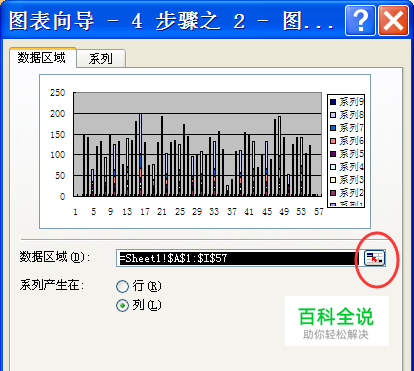Click the 100 value axis label
414x371 pixels.
57,155
